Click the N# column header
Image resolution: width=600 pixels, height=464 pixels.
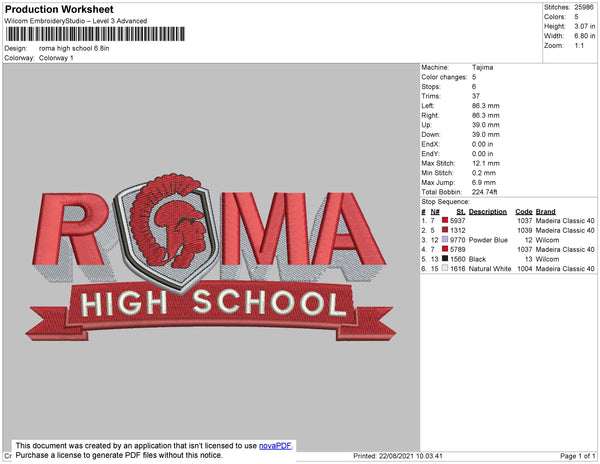pos(435,212)
